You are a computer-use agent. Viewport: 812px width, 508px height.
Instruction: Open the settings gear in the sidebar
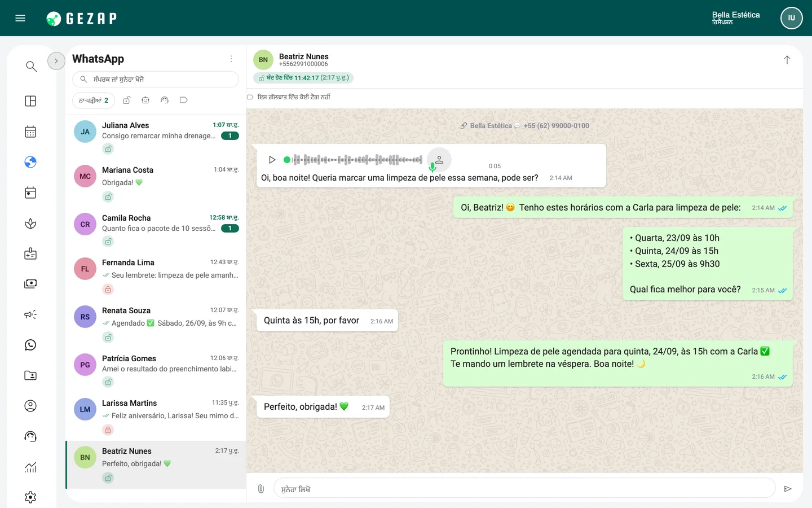[30, 497]
